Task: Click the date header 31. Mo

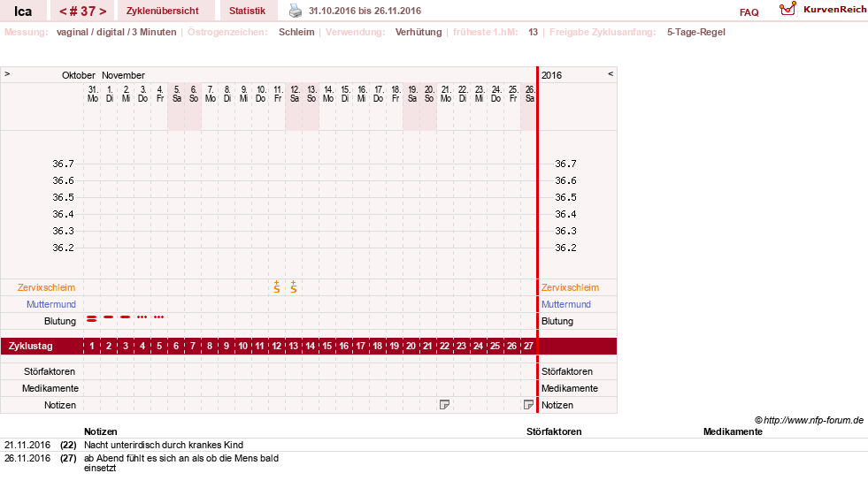Action: click(92, 94)
